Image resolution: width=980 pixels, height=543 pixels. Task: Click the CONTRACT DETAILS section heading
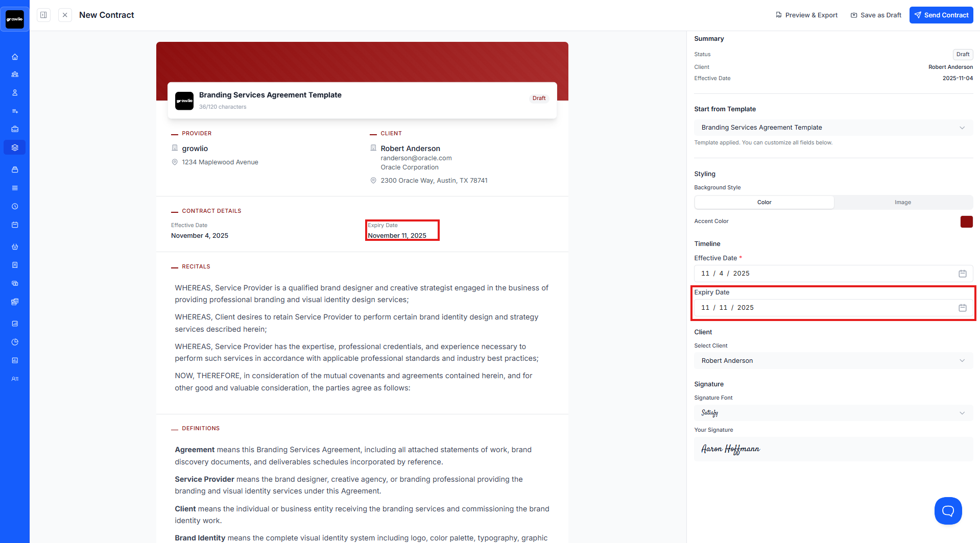211,211
